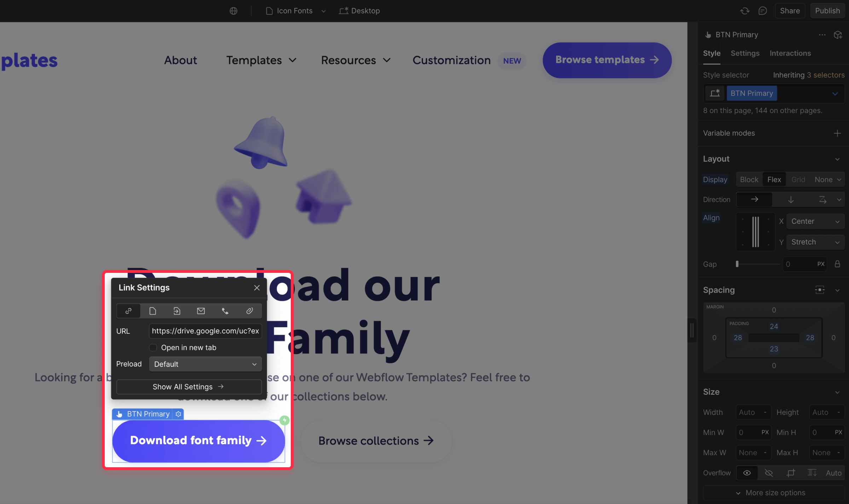The height and width of the screenshot is (504, 849).
Task: Click the Gap slider track
Action: (758, 264)
